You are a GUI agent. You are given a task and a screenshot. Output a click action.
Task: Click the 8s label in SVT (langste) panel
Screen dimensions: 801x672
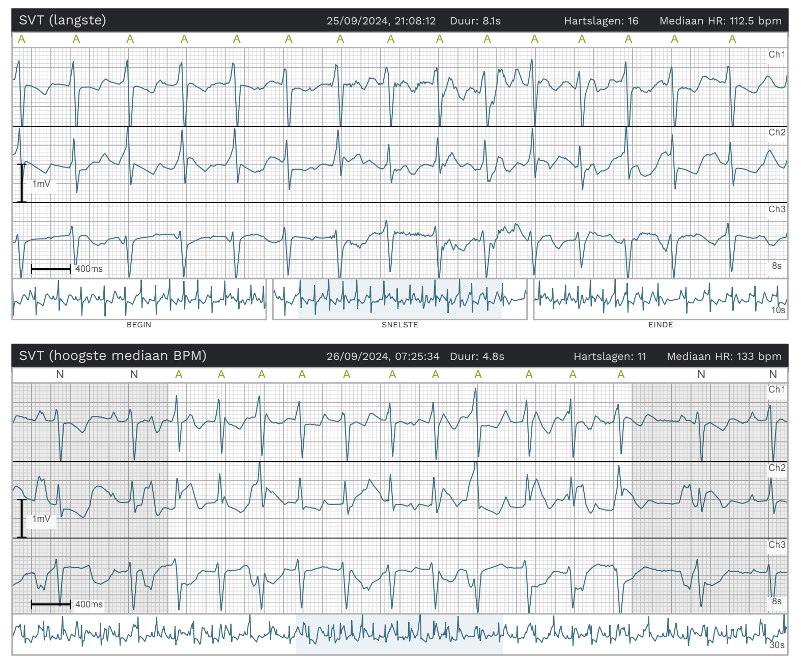point(777,266)
